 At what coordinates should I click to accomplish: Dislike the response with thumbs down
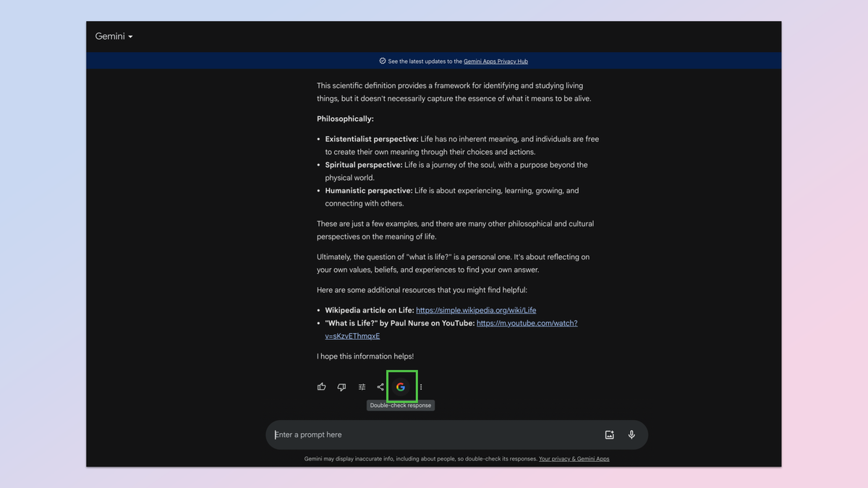(341, 387)
